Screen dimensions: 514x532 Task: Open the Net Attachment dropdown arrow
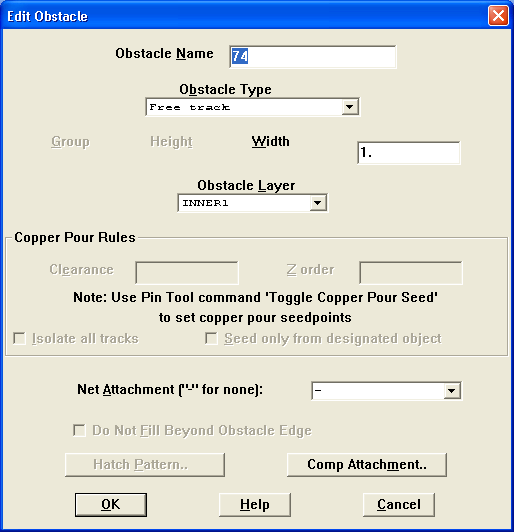pyautogui.click(x=452, y=391)
